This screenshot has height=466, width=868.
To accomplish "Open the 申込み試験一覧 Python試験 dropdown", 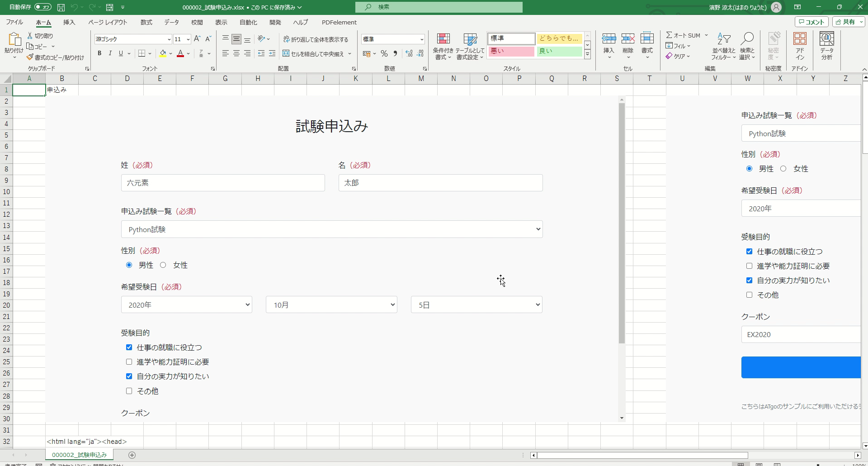I will 332,229.
